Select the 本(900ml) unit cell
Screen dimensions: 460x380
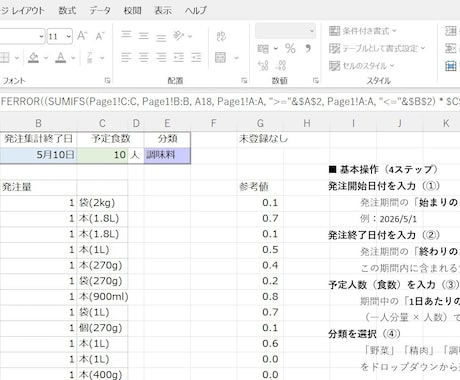pyautogui.click(x=102, y=297)
